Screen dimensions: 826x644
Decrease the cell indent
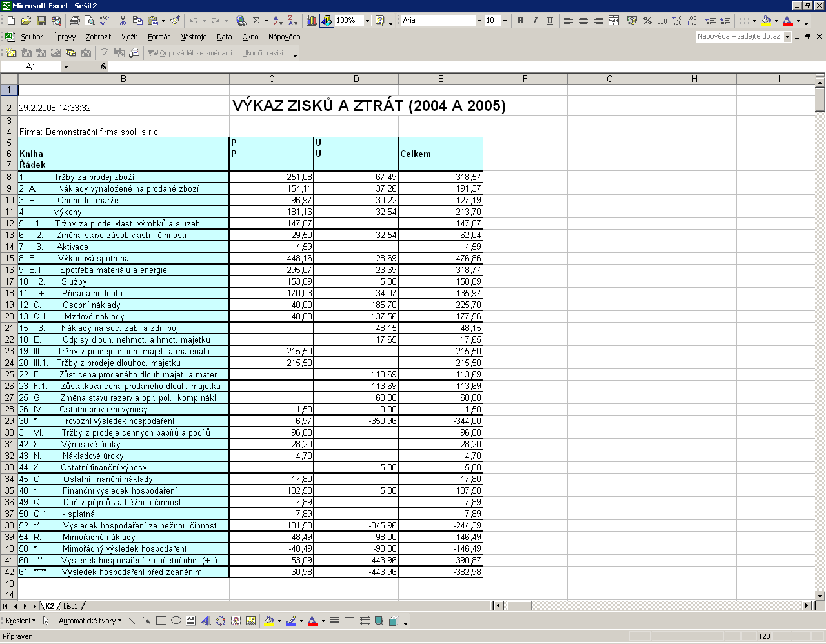(x=710, y=21)
